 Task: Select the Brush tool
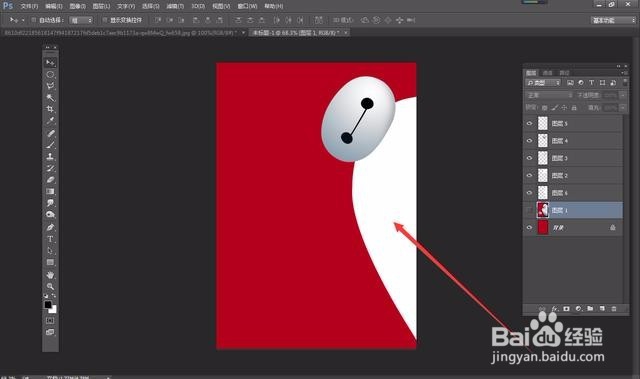click(50, 145)
